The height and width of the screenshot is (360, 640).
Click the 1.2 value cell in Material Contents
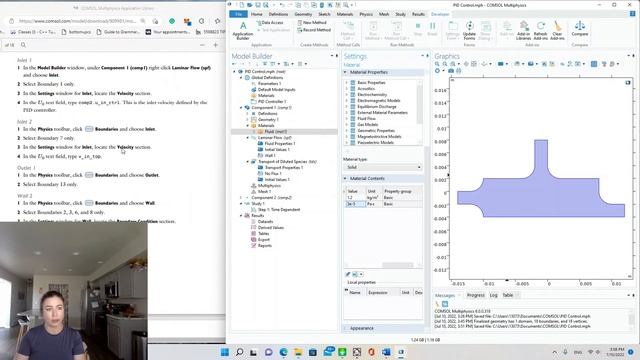(x=355, y=198)
